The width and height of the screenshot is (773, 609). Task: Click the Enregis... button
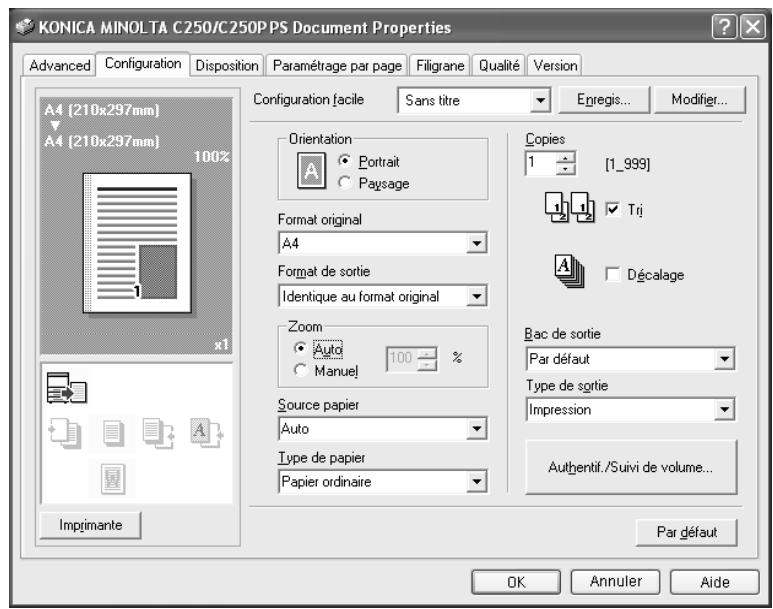point(604,100)
